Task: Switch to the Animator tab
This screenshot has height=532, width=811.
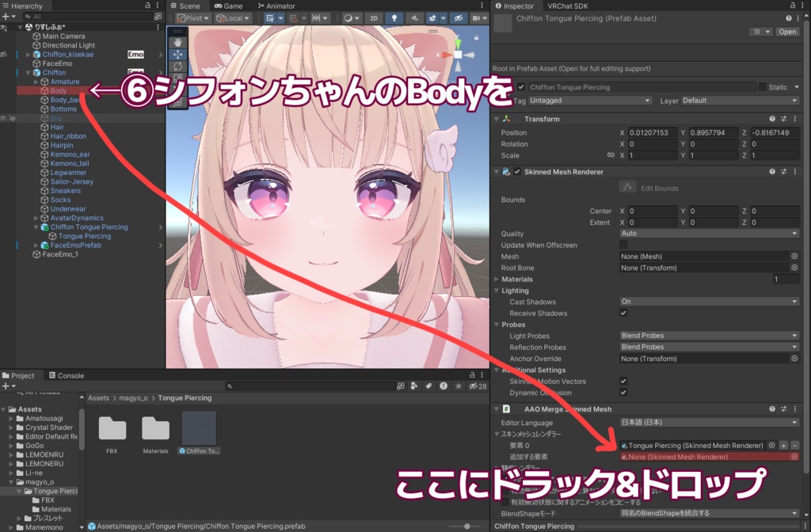Action: coord(276,6)
